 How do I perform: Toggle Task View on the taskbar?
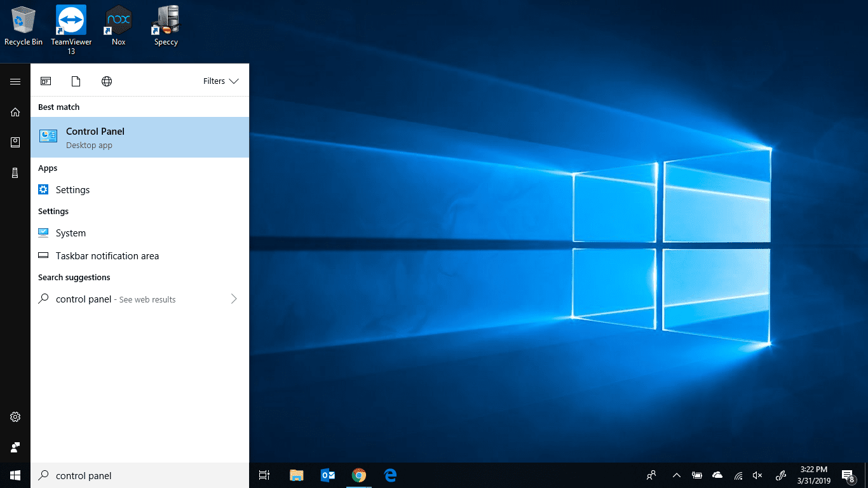(264, 475)
